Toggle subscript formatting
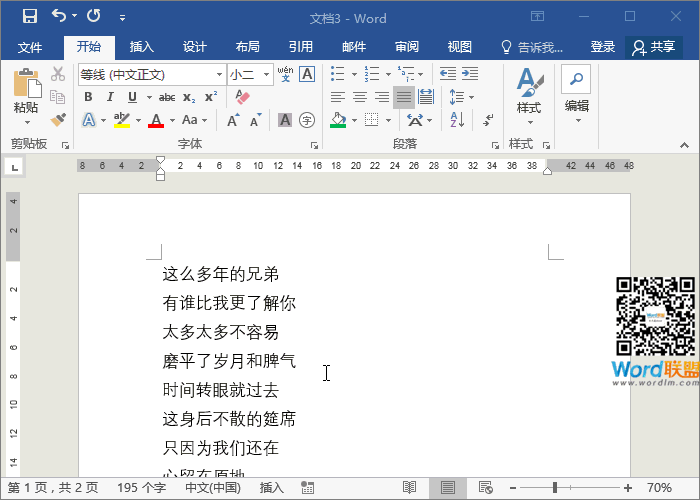The height and width of the screenshot is (500, 700). pyautogui.click(x=189, y=97)
